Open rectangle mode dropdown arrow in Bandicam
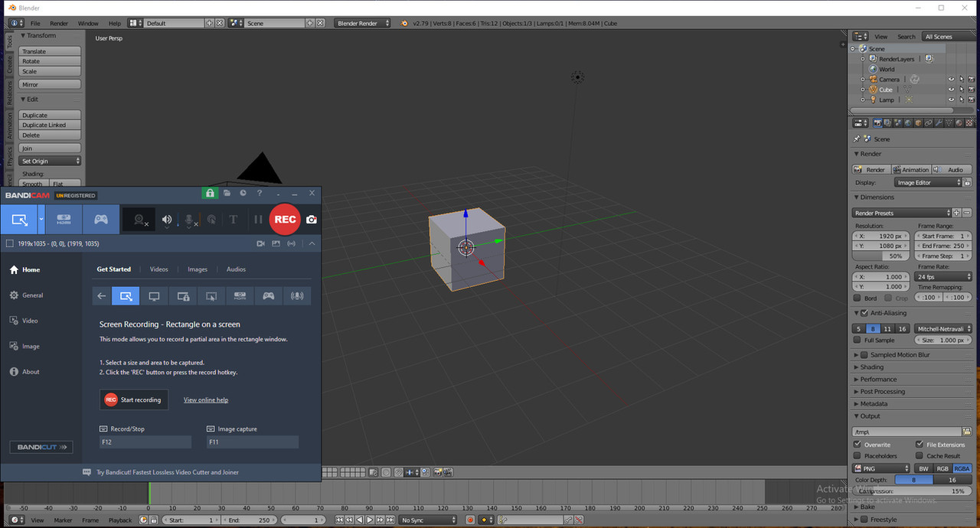Image resolution: width=980 pixels, height=528 pixels. pos(41,220)
